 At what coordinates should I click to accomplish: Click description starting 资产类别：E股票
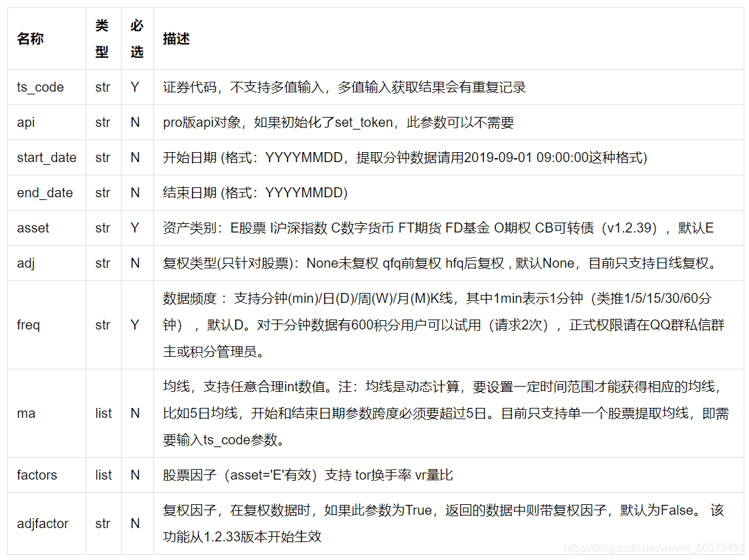(438, 229)
